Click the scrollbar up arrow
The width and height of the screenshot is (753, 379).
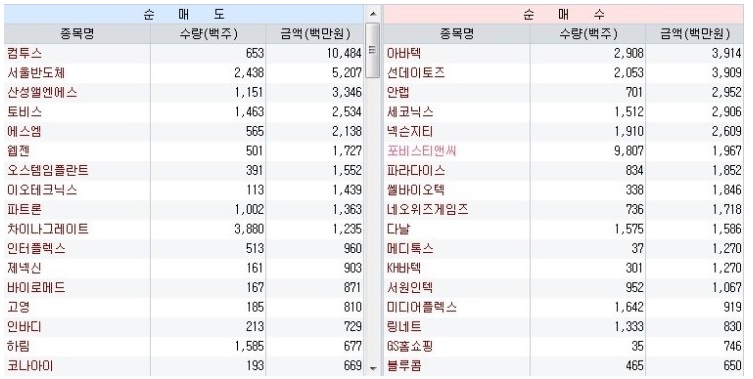[x=373, y=14]
